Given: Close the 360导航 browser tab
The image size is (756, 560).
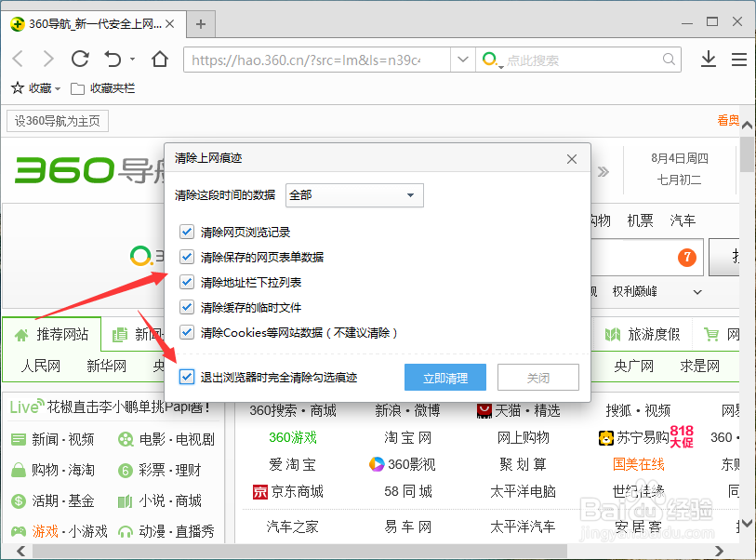Looking at the screenshot, I should (x=170, y=23).
